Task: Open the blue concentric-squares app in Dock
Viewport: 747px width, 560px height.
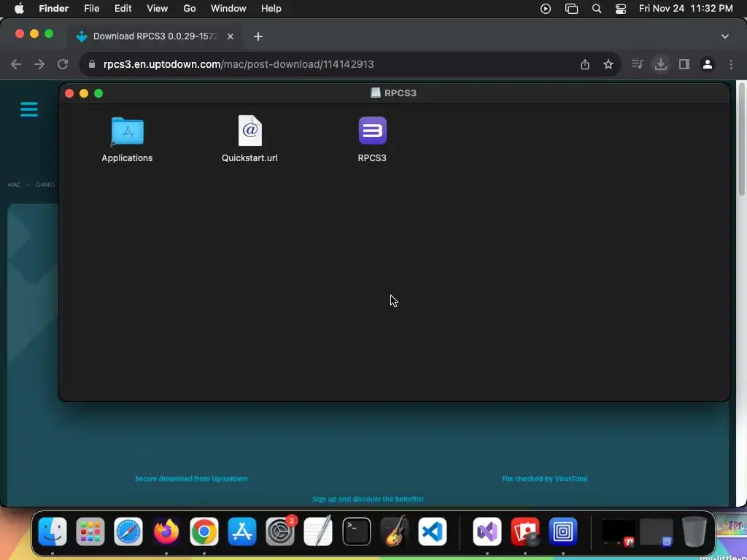Action: click(562, 532)
